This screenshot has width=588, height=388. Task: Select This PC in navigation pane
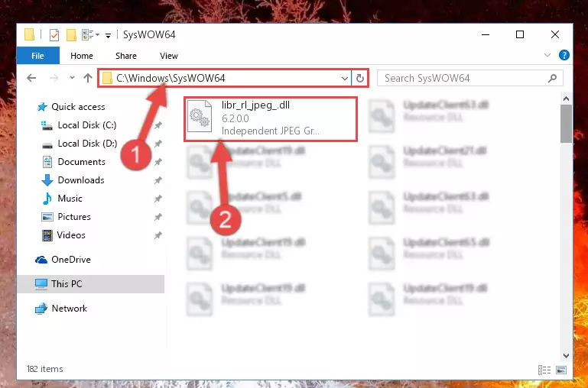(x=90, y=284)
